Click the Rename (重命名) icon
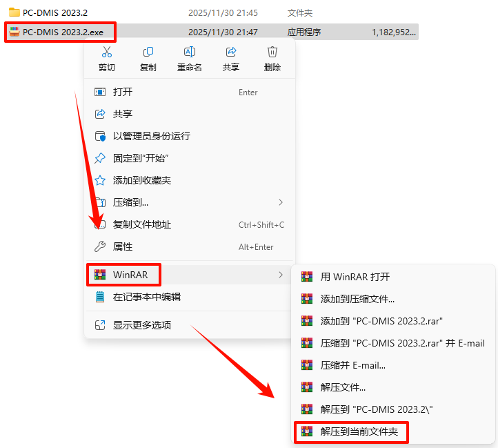 189,52
